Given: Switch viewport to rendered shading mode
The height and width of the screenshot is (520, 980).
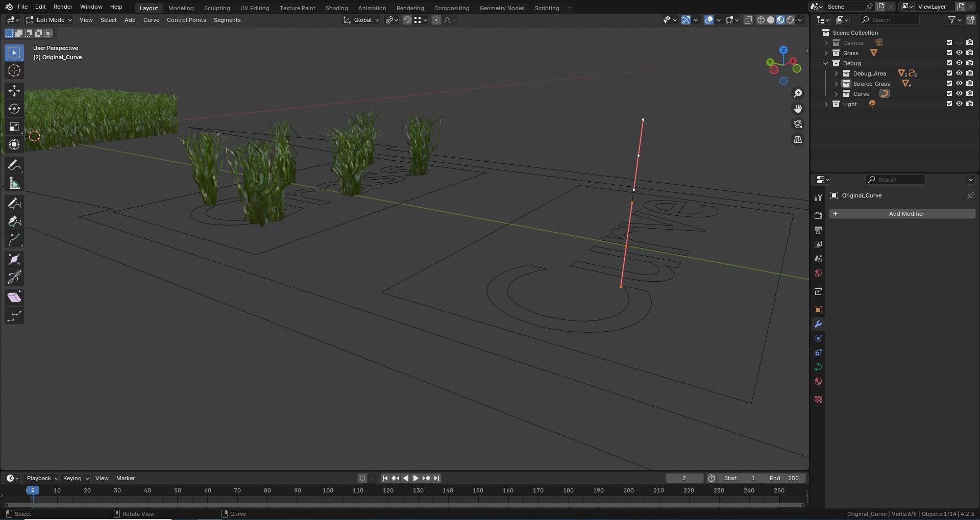Looking at the screenshot, I should coord(790,20).
